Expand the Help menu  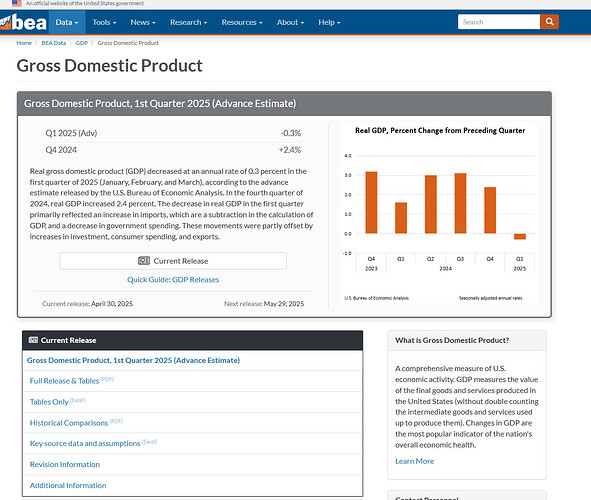click(329, 22)
